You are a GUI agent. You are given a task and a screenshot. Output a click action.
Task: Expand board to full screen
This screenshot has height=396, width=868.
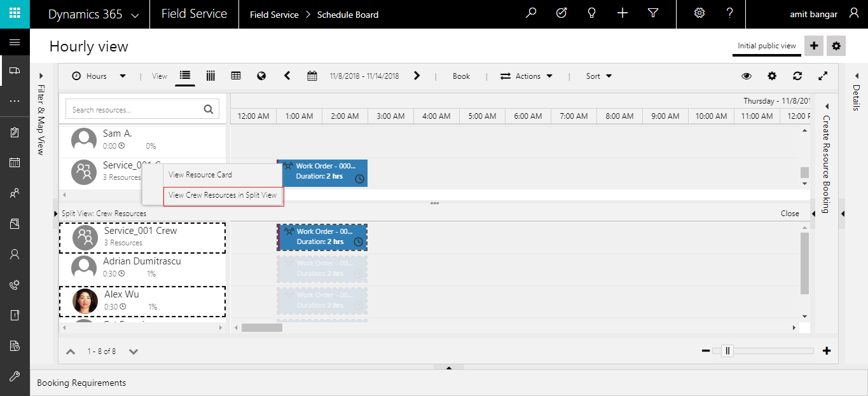click(x=823, y=76)
